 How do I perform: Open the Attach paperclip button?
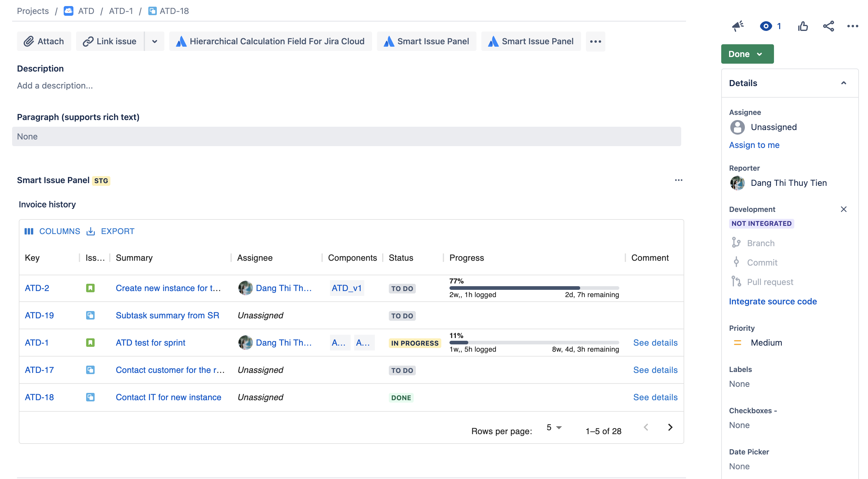(x=44, y=41)
